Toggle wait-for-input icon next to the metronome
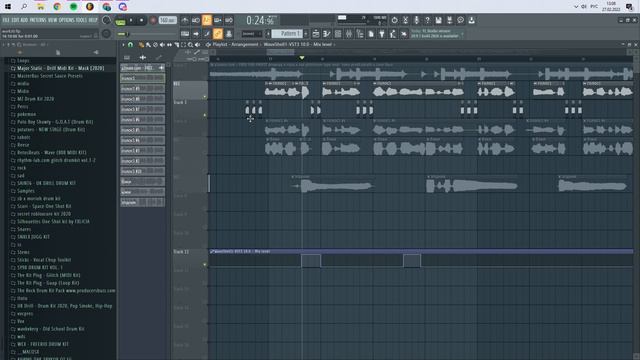This screenshot has height=360, width=640. pyautogui.click(x=196, y=20)
